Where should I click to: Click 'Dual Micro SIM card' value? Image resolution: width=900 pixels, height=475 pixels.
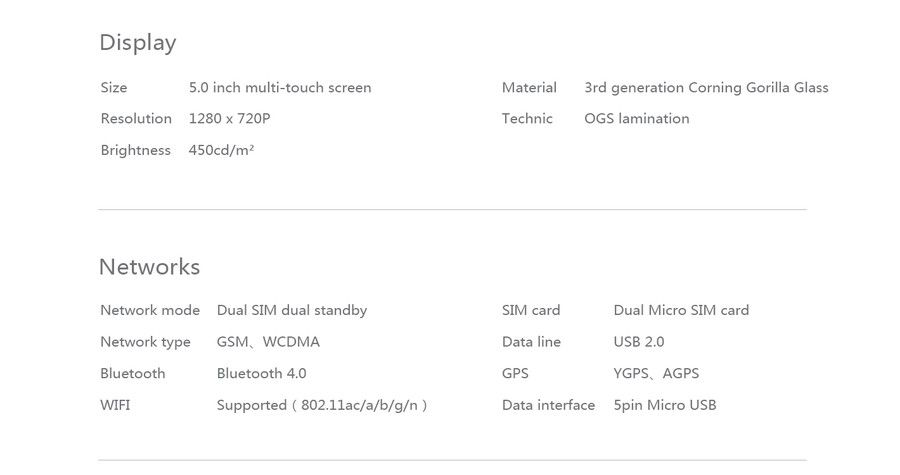tap(681, 310)
